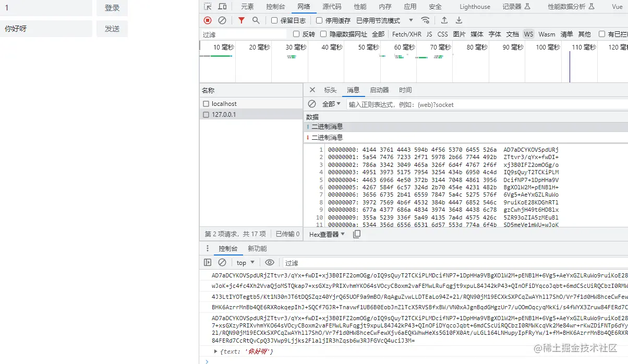The height and width of the screenshot is (364, 628).
Task: Open the 记录器 panel tab
Action: pyautogui.click(x=516, y=7)
